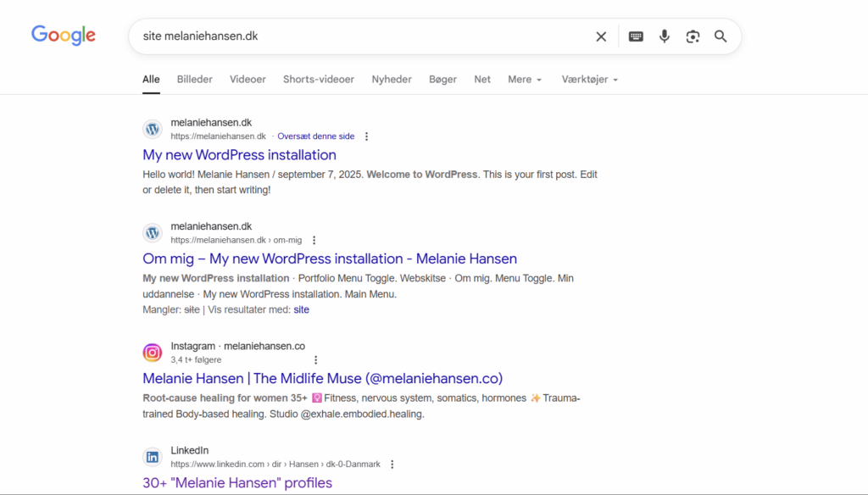
Task: Click the https://melaniehansen.dk URL in first result
Action: (x=218, y=136)
